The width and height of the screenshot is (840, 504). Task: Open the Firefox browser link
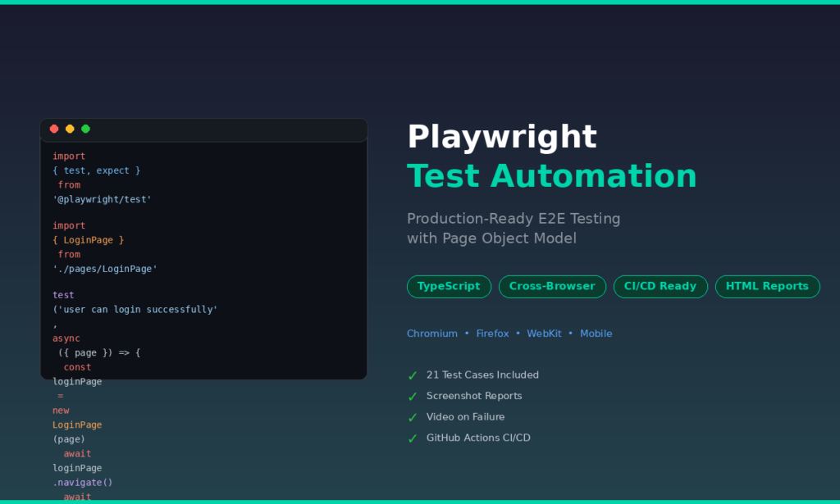pos(492,334)
